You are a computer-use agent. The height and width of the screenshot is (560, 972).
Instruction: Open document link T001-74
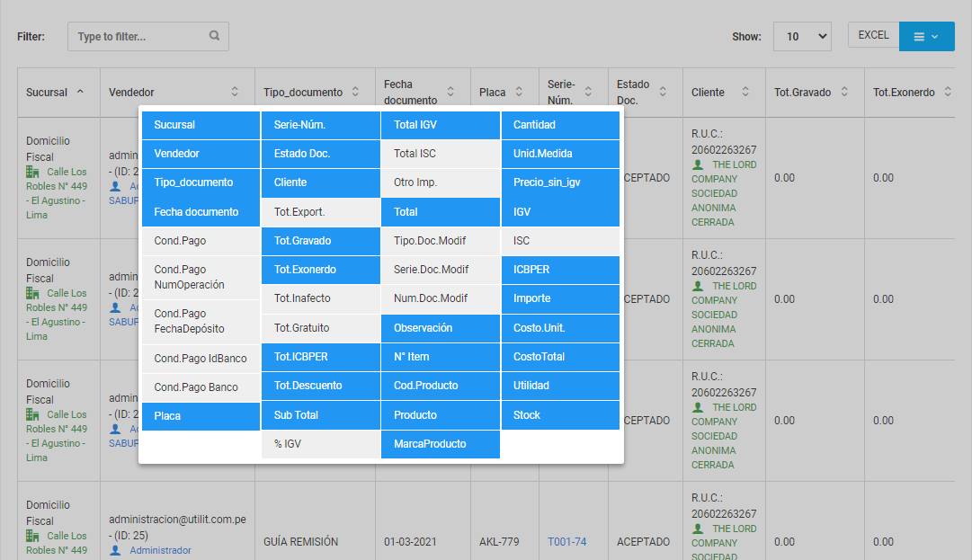[x=566, y=542]
